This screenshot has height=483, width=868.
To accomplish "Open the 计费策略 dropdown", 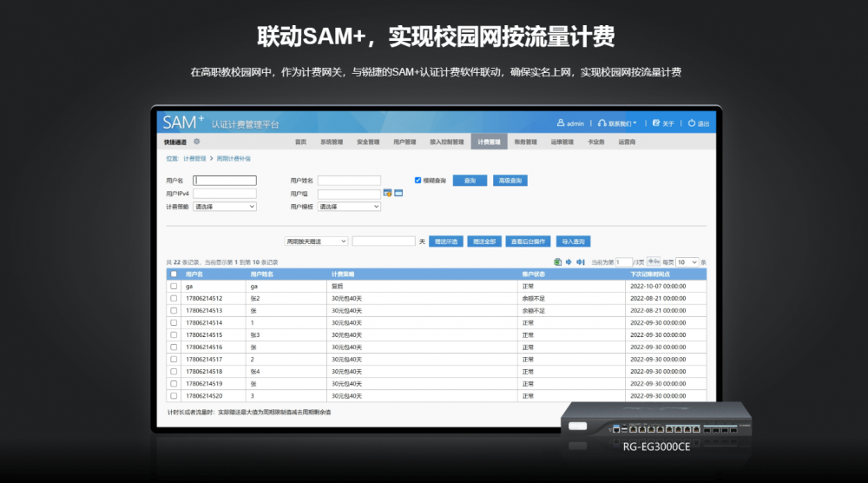I will pyautogui.click(x=225, y=207).
